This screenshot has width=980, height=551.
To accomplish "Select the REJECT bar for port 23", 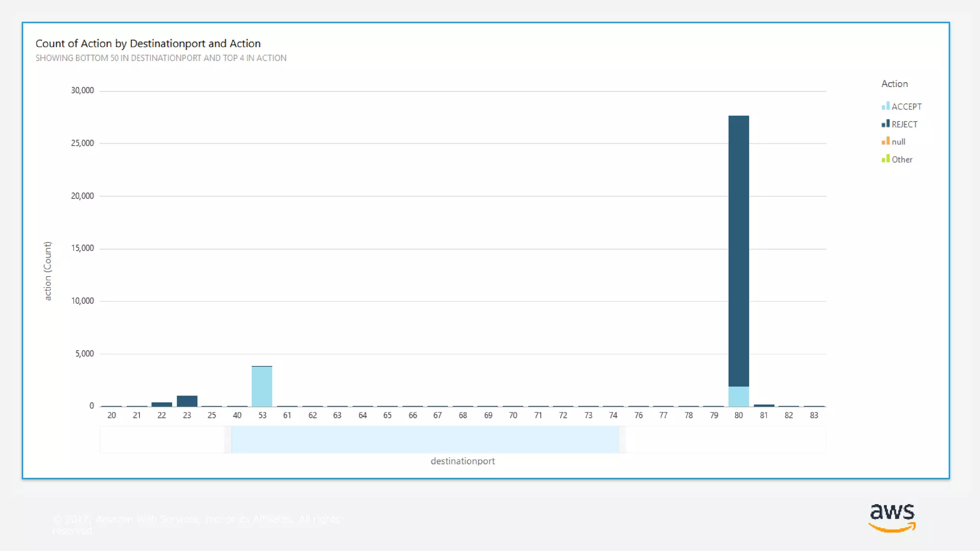I will coord(187,401).
